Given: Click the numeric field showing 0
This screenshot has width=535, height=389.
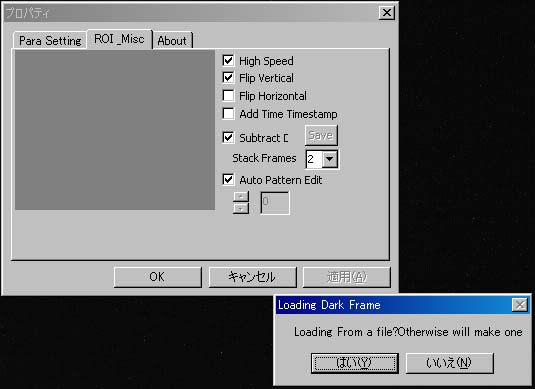Looking at the screenshot, I should pyautogui.click(x=275, y=203).
